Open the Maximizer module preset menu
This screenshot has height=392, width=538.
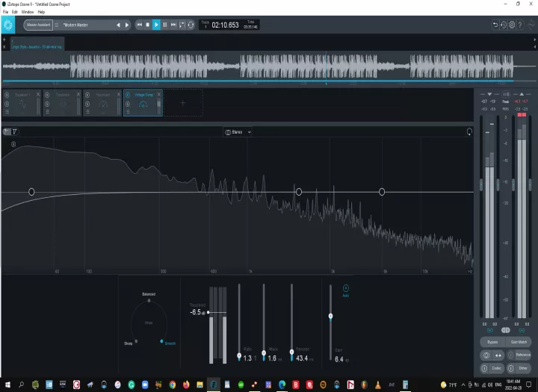(x=87, y=112)
